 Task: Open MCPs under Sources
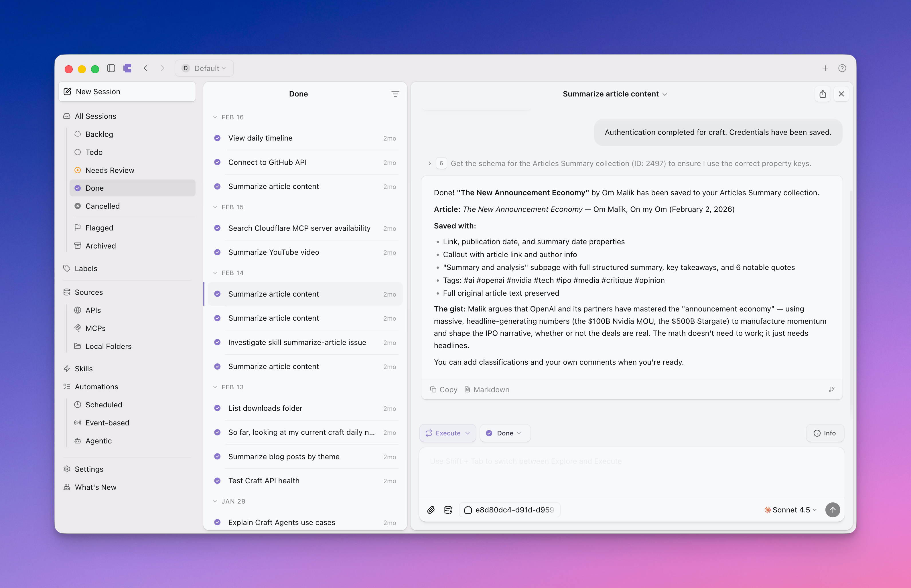95,328
